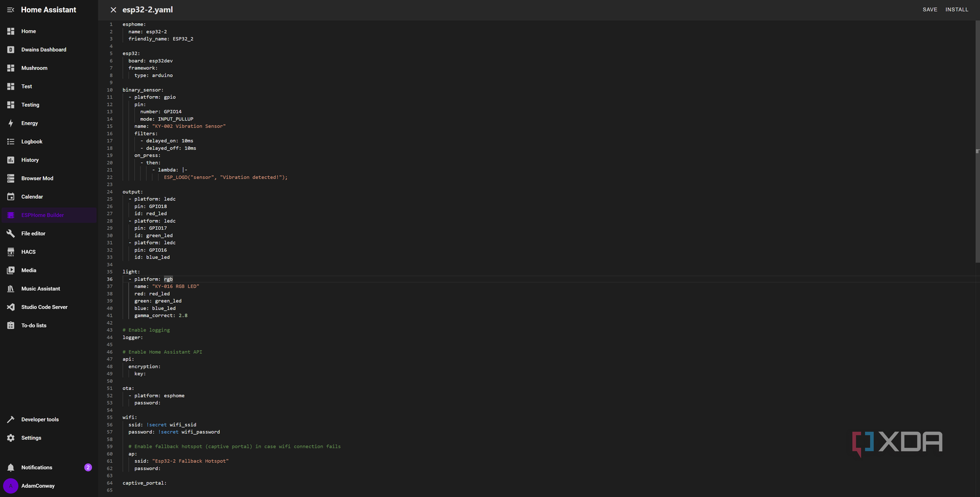Click the editor vertical scrollbar
This screenshot has height=497, width=980.
click(x=977, y=141)
